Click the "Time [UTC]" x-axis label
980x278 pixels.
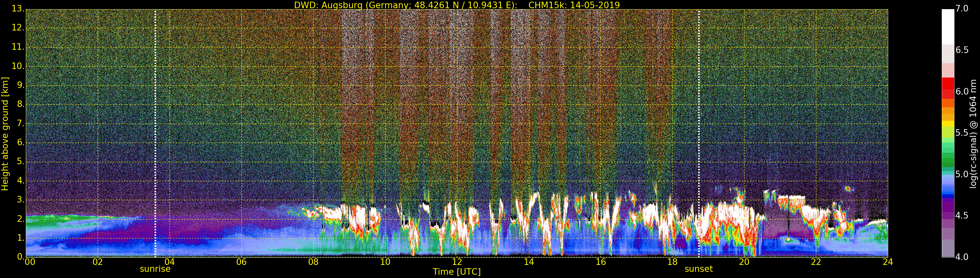(457, 272)
